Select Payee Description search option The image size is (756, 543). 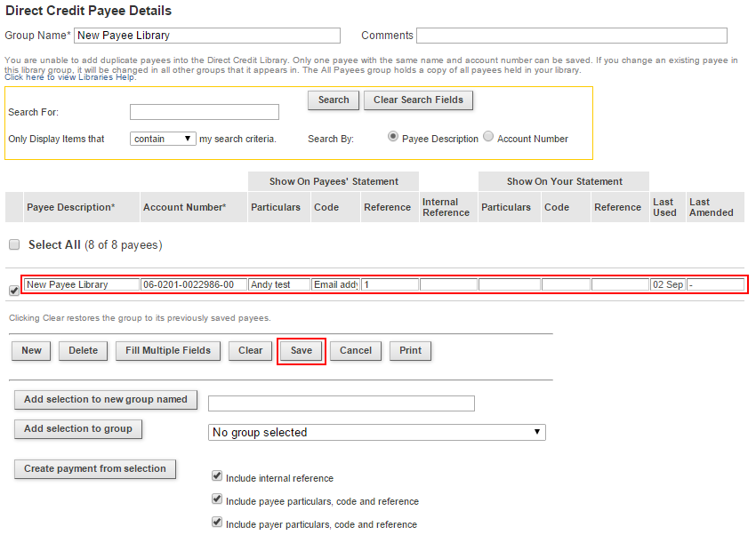point(393,137)
